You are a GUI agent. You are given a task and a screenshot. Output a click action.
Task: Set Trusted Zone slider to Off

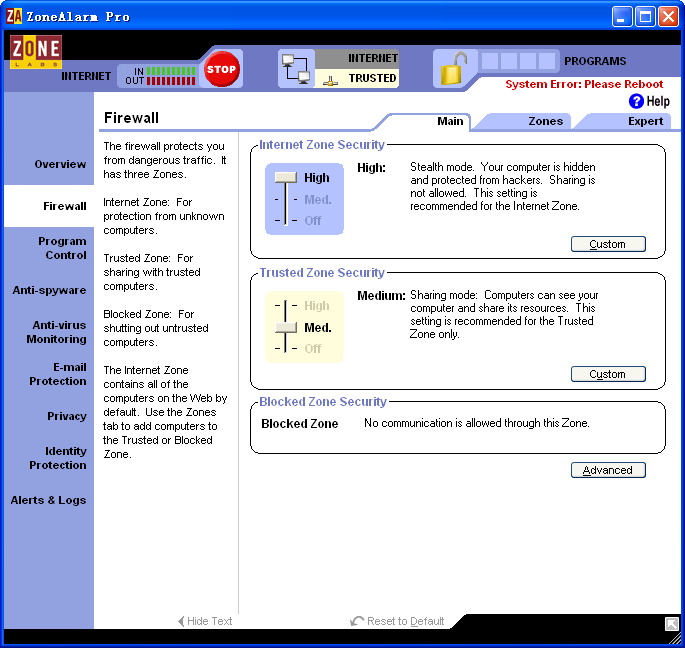[x=313, y=349]
